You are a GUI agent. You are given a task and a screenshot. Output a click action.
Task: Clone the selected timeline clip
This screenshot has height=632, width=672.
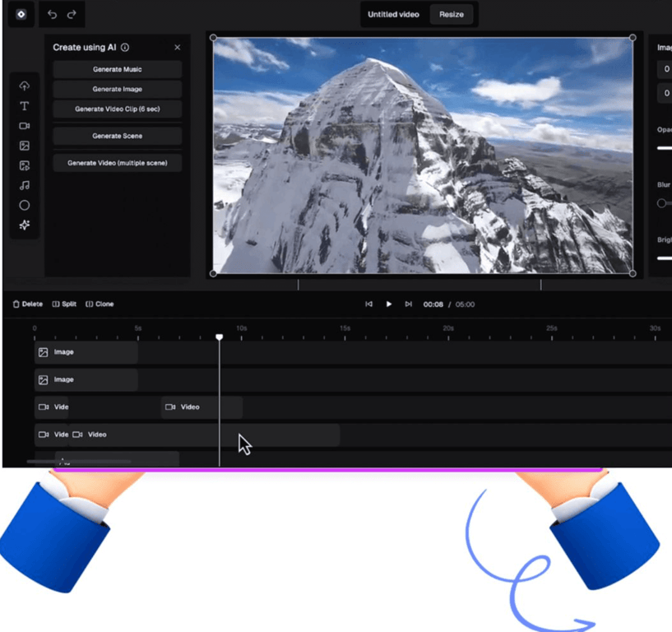pos(100,304)
